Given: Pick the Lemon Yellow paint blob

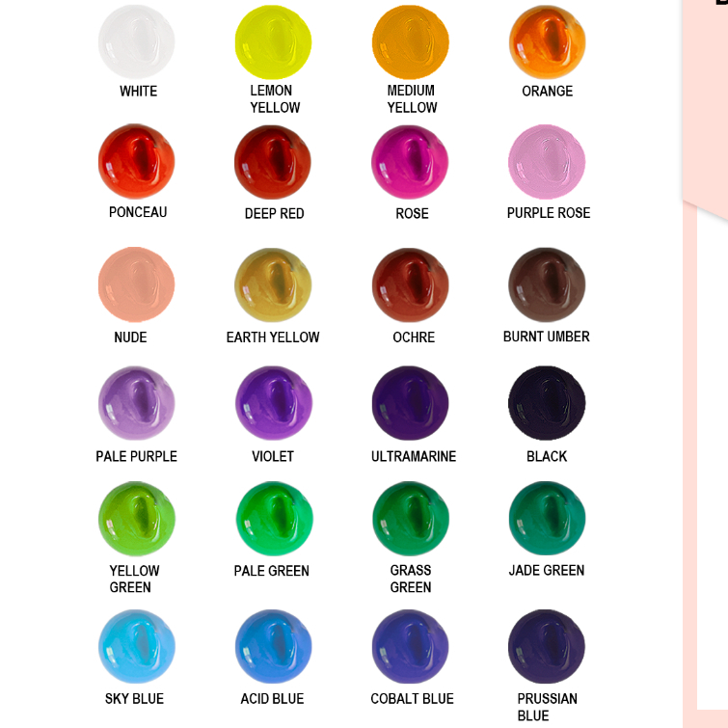Looking at the screenshot, I should click(273, 41).
